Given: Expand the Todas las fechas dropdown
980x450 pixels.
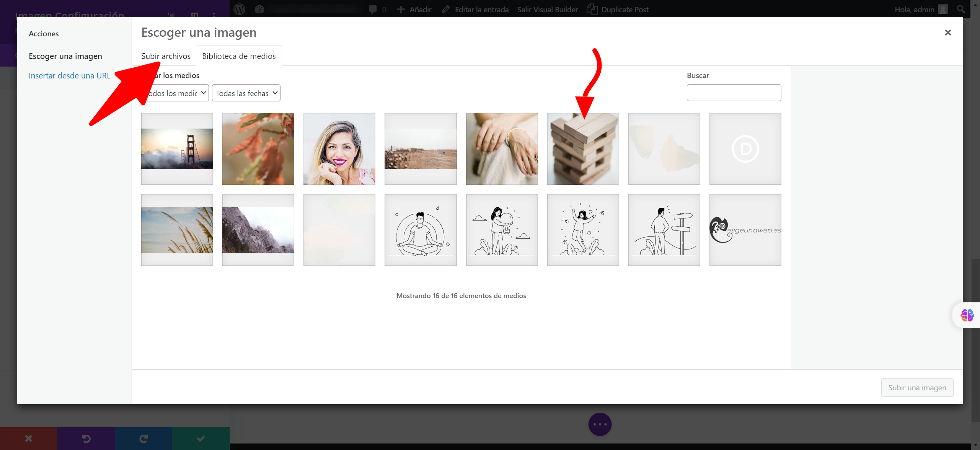Looking at the screenshot, I should coord(246,93).
